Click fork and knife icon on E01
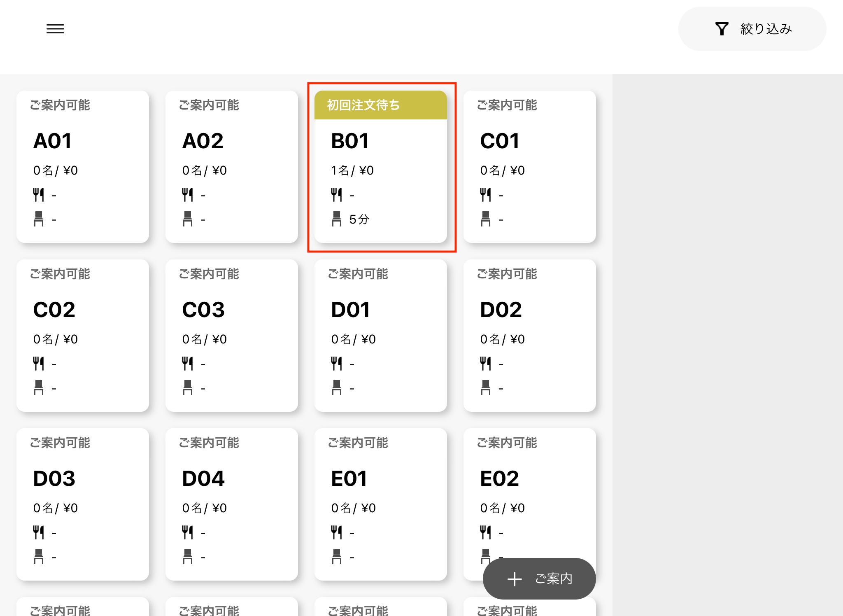 pyautogui.click(x=336, y=532)
